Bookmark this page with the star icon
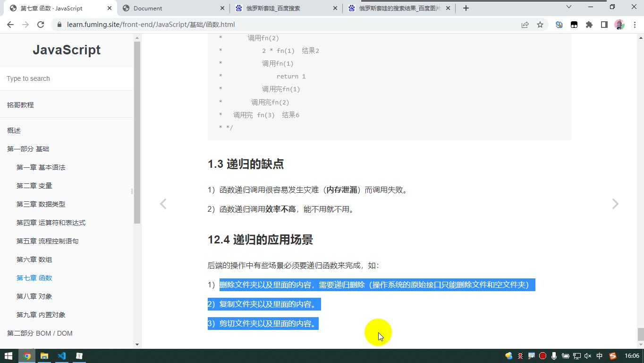Viewport: 644px width, 363px height. (x=540, y=25)
